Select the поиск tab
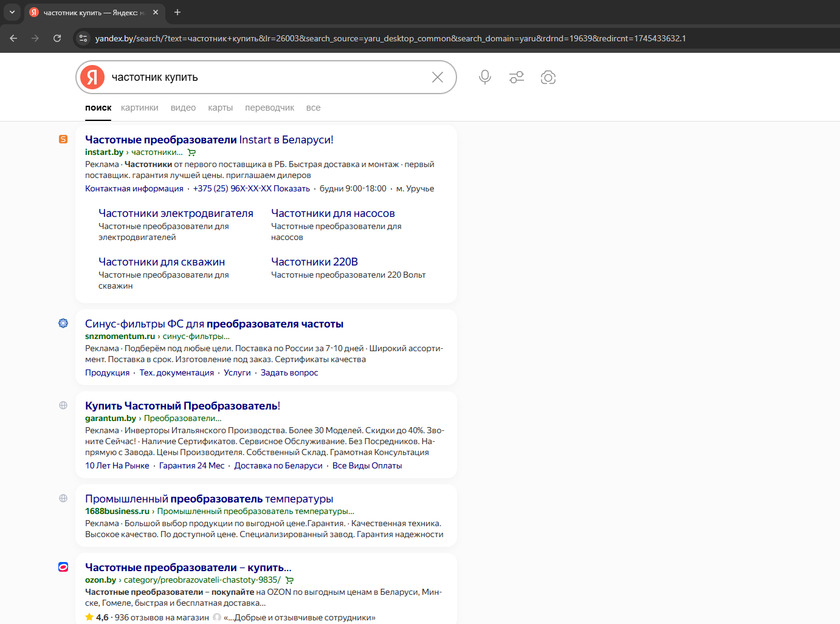840x624 pixels. pos(98,108)
